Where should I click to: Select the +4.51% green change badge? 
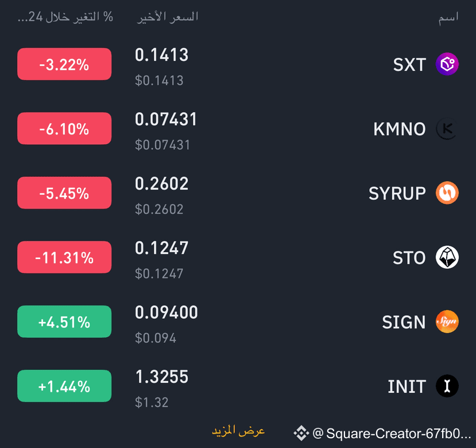click(x=64, y=322)
